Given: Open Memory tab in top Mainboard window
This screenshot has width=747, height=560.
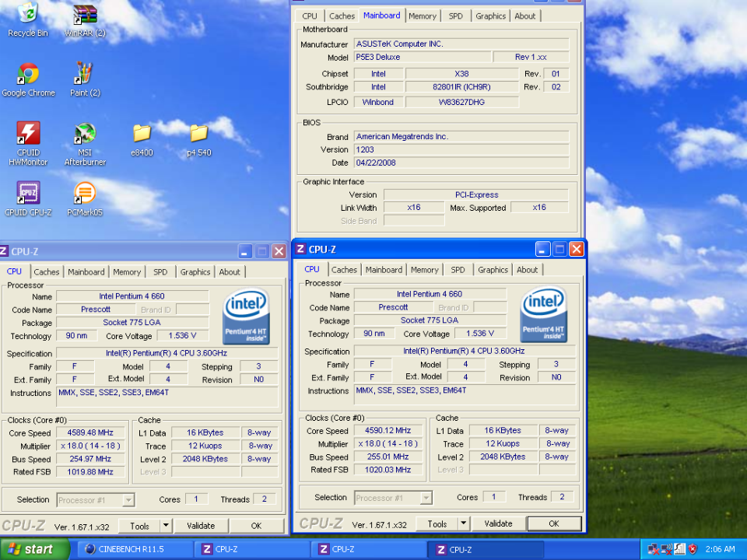Looking at the screenshot, I should point(422,16).
